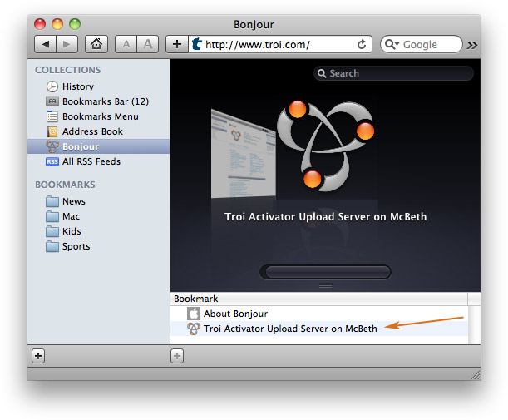Minimize the window with yellow button
The height and width of the screenshot is (420, 508).
coord(57,24)
